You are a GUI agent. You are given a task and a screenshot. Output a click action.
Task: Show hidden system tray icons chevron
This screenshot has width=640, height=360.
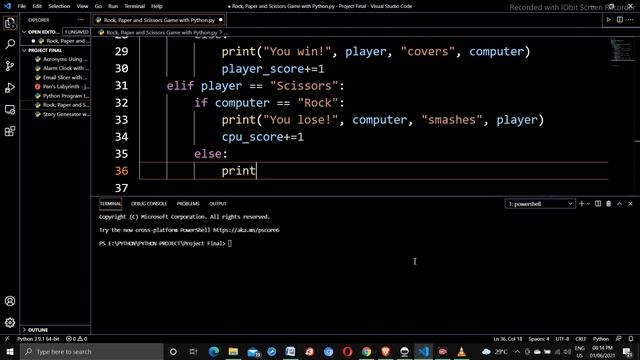(x=517, y=351)
